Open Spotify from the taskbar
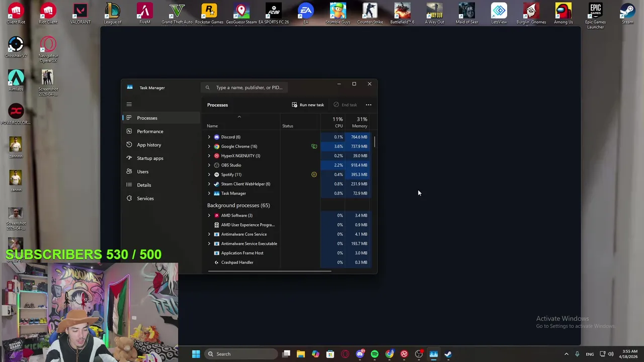The width and height of the screenshot is (644, 362). 375,354
